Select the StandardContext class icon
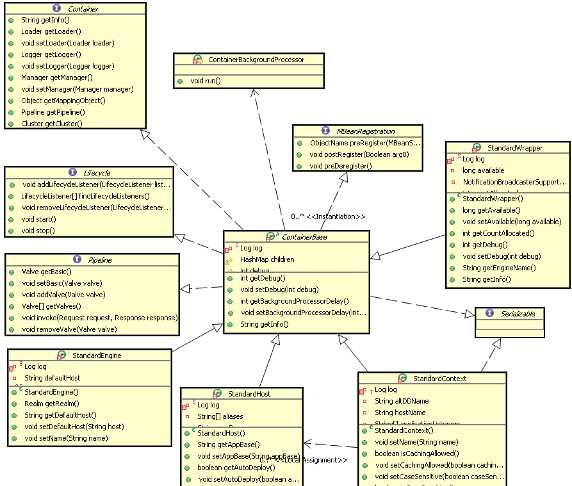The height and width of the screenshot is (486, 572). pyautogui.click(x=402, y=378)
